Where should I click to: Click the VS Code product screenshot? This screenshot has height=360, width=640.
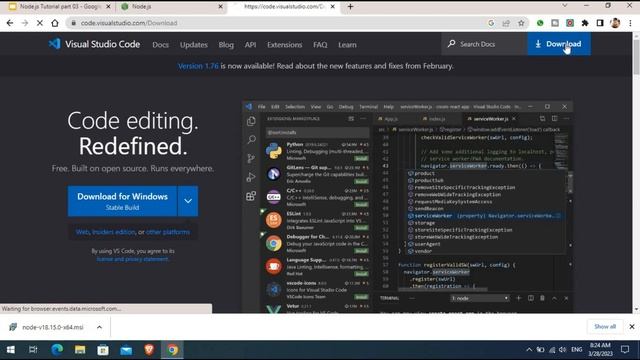pos(407,207)
